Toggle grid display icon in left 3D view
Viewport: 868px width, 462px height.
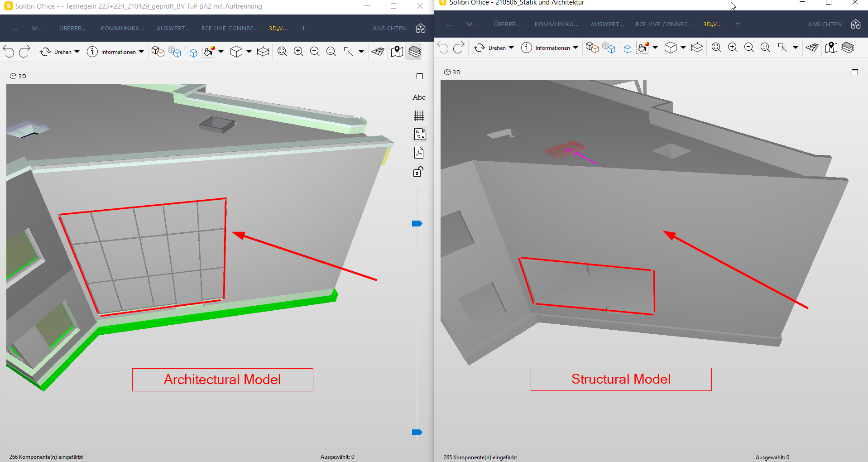(419, 115)
